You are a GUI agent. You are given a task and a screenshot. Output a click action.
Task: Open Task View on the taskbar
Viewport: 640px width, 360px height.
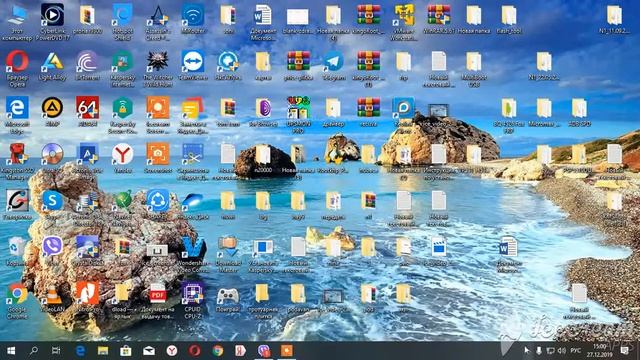(56, 351)
